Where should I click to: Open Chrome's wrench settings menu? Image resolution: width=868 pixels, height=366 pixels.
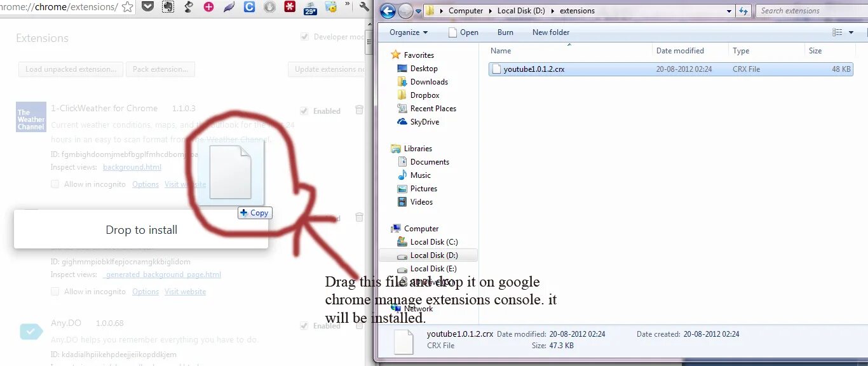tap(364, 7)
